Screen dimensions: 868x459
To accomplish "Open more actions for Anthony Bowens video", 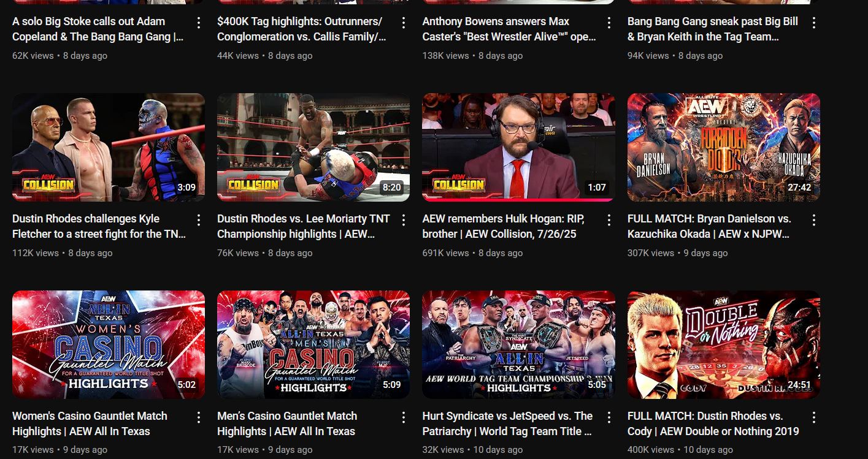I will [x=609, y=23].
